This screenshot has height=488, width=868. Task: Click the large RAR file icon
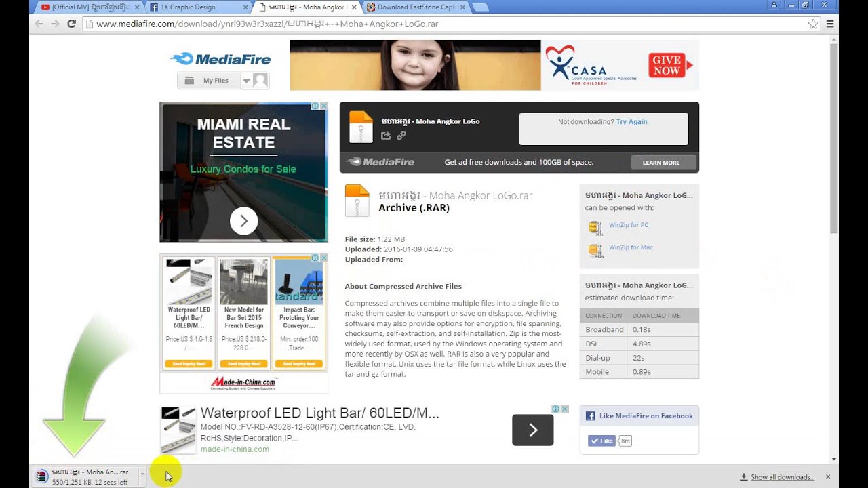pos(357,201)
